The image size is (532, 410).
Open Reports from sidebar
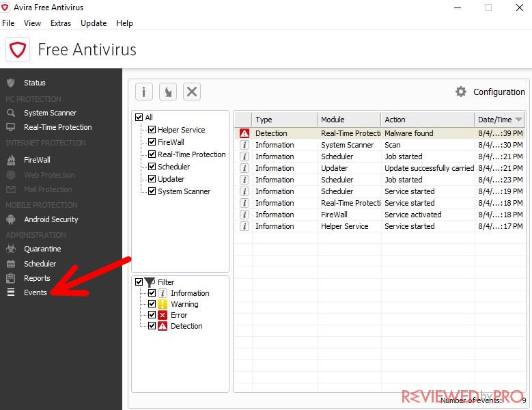[37, 278]
